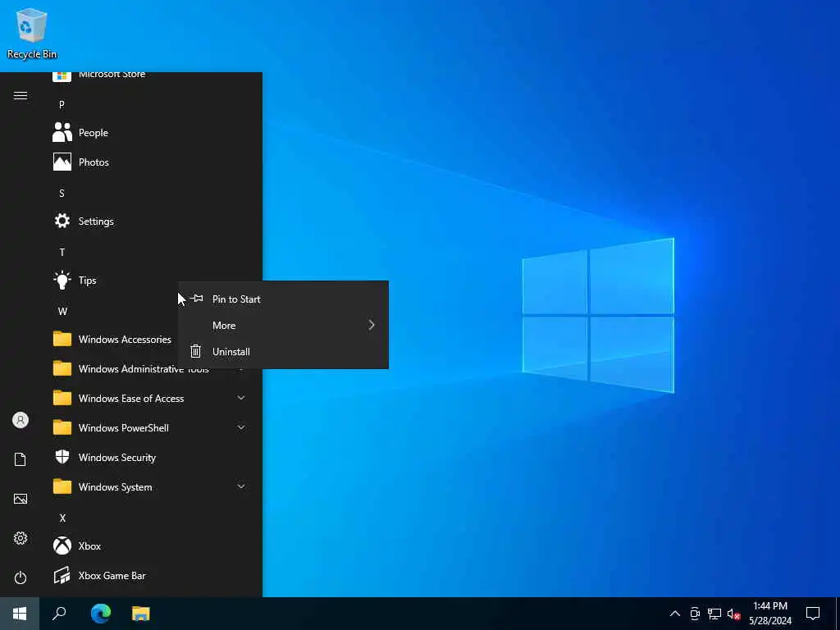Click the Windows System folder icon
The image size is (840, 630).
(x=62, y=486)
